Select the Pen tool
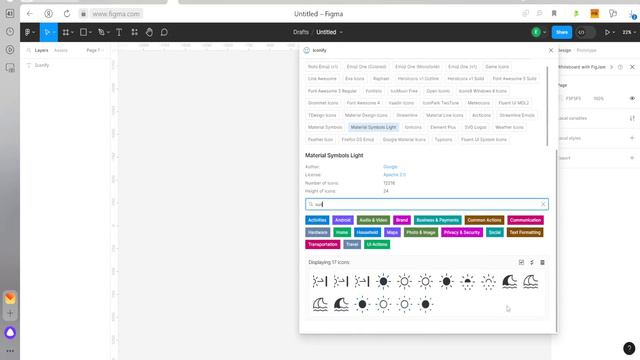 [x=101, y=32]
